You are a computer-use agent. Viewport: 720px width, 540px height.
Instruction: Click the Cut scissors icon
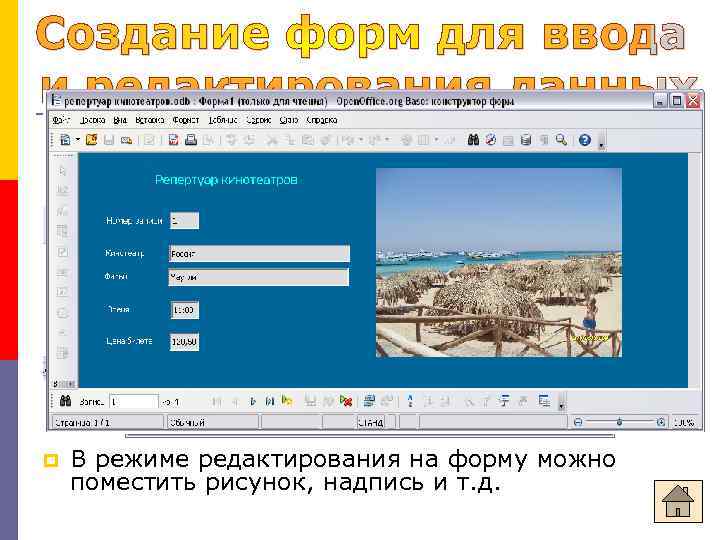pos(272,140)
